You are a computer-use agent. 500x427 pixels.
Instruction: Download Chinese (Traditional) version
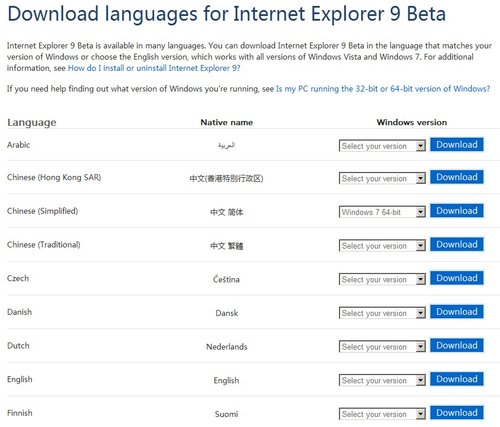pyautogui.click(x=457, y=244)
